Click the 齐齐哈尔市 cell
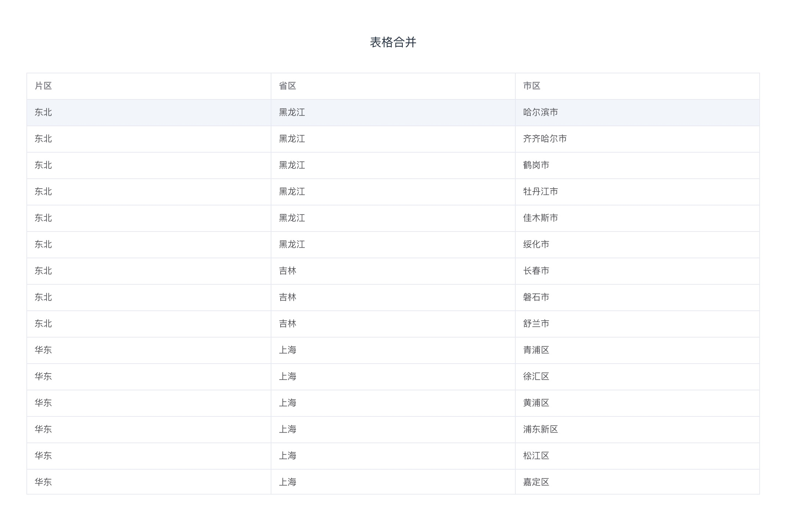This screenshot has width=793, height=532. (545, 139)
